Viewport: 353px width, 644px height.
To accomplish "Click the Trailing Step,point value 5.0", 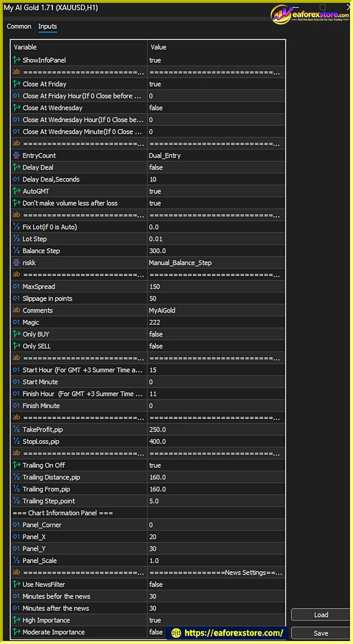I will point(154,501).
